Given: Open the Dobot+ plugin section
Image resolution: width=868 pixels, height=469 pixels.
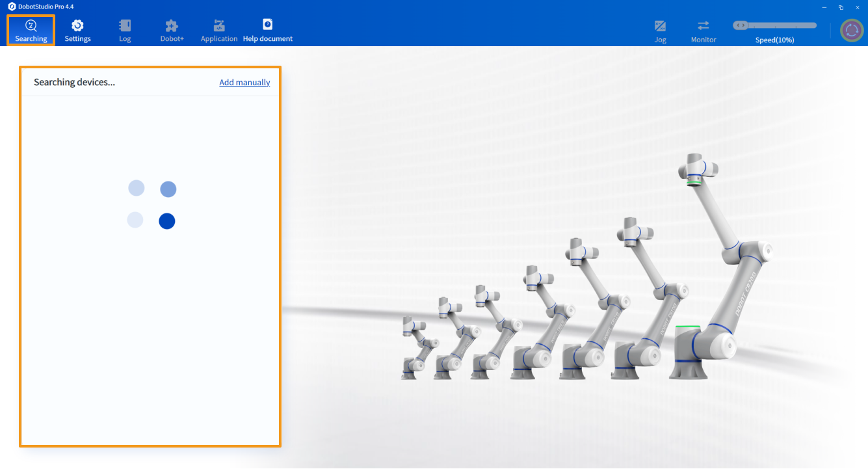Looking at the screenshot, I should (x=172, y=30).
